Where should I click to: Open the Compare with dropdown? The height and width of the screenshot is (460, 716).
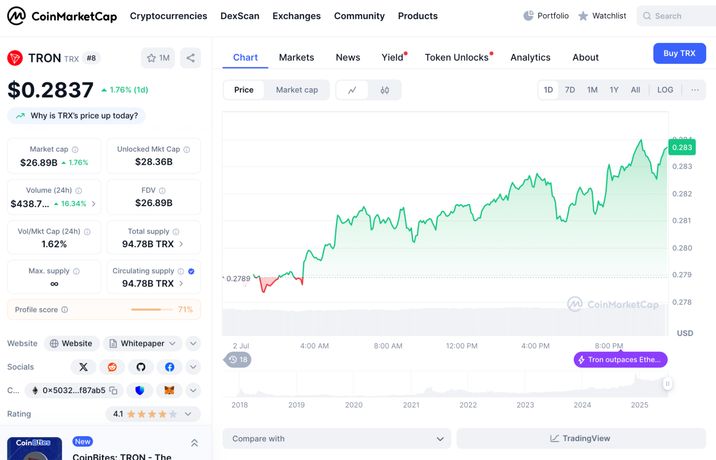click(337, 439)
